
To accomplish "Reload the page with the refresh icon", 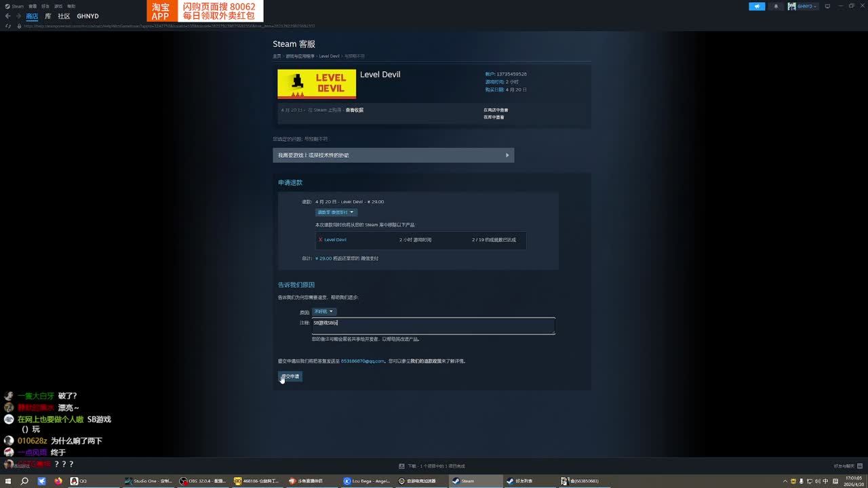I will point(8,26).
